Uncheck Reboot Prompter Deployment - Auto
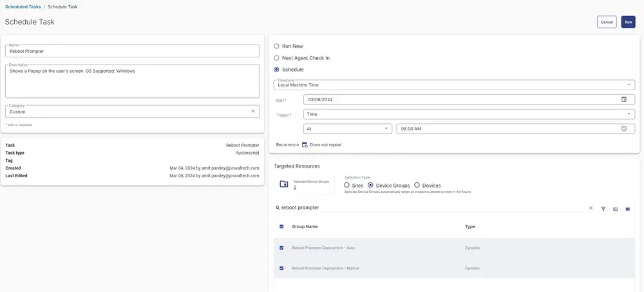This screenshot has height=292, width=644. pos(281,248)
